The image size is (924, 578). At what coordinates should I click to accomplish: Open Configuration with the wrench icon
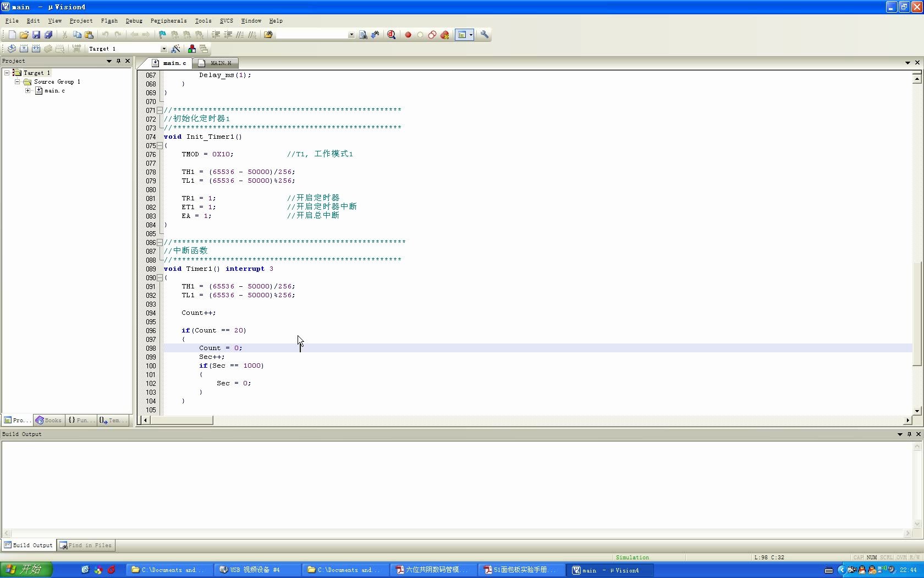click(x=485, y=35)
